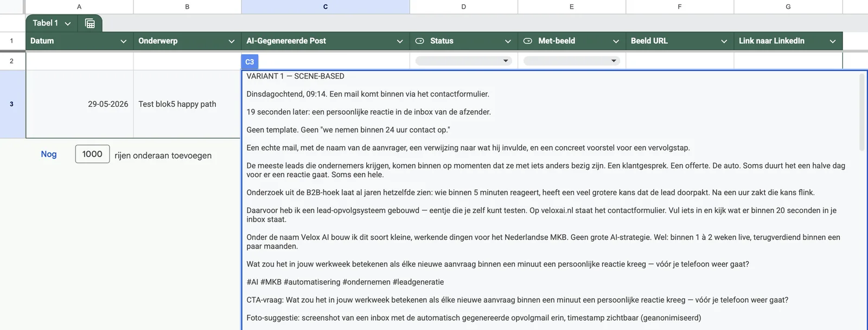Click the scrollbar of the expanded cell editor

862,112
